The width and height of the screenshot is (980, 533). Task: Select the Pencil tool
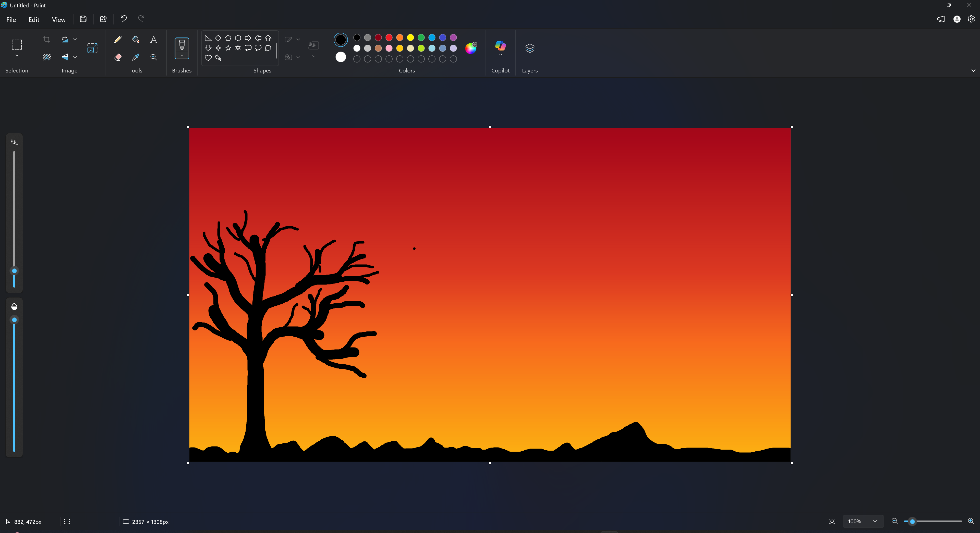pyautogui.click(x=118, y=39)
